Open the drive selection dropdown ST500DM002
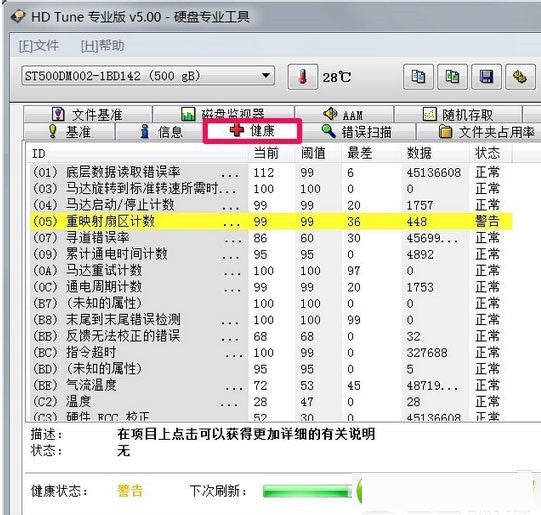Image resolution: width=541 pixels, height=515 pixels. (x=148, y=76)
